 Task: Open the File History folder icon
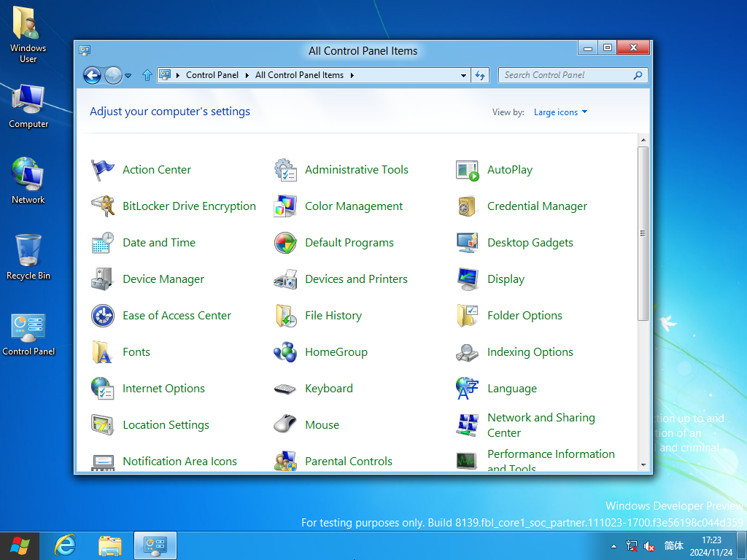pyautogui.click(x=285, y=316)
